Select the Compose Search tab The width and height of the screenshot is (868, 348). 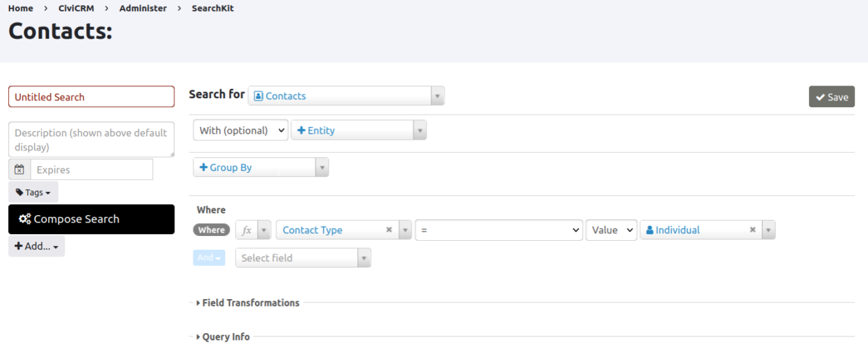(91, 219)
